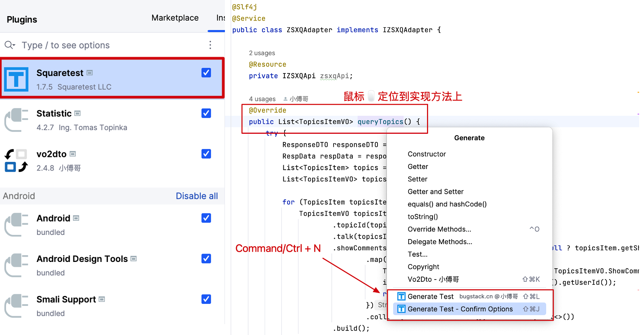Image resolution: width=644 pixels, height=335 pixels.
Task: Click the Android Design Tools plug icon
Action: (16, 265)
